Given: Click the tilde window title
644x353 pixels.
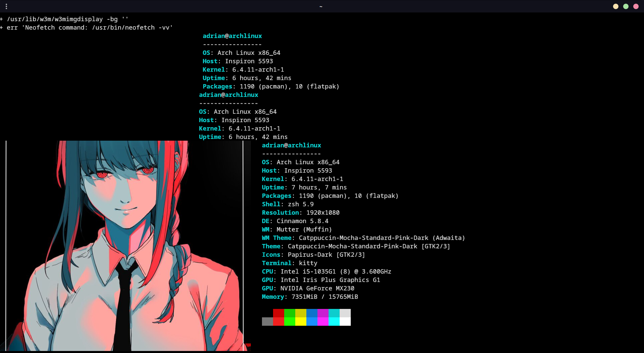Looking at the screenshot, I should click(321, 6).
